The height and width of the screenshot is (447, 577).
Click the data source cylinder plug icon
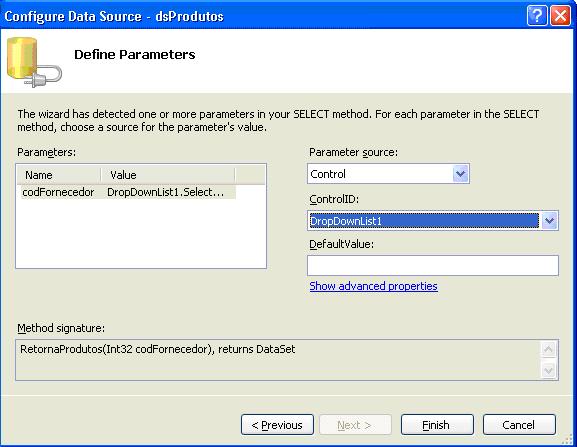[x=34, y=62]
